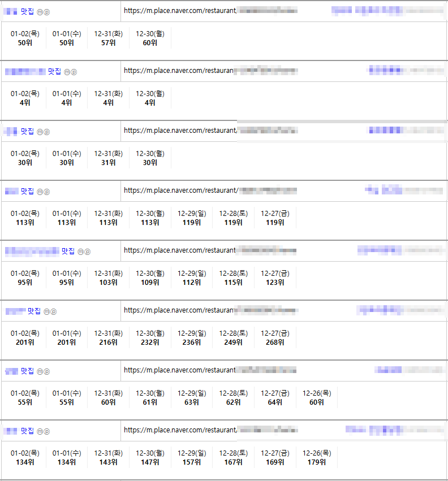Select the 12-27(금) 268위 ranking cell
The height and width of the screenshot is (481, 448).
(275, 337)
